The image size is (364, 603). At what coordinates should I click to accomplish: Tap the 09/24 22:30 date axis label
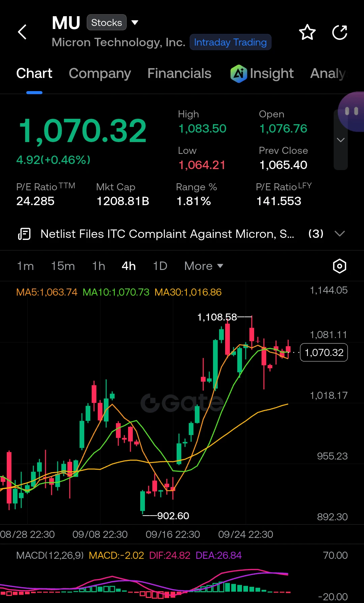246,535
